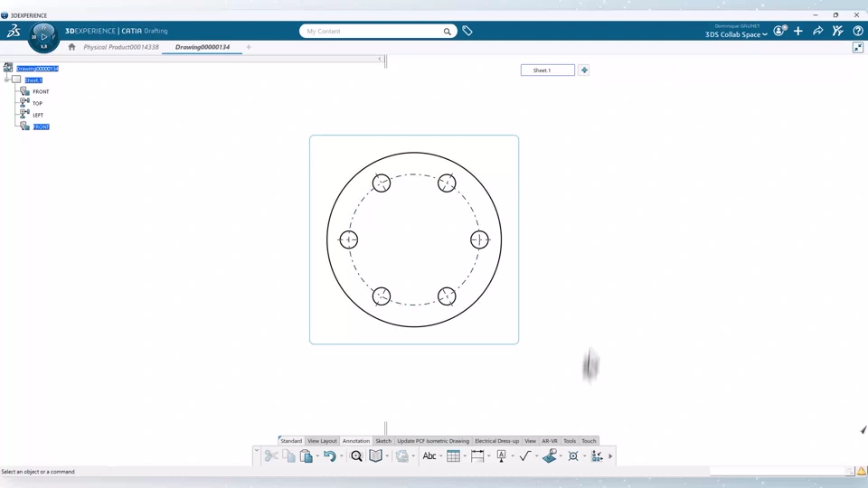This screenshot has width=868, height=488.
Task: Switch to the Physical Product00014338 tab
Action: point(121,47)
